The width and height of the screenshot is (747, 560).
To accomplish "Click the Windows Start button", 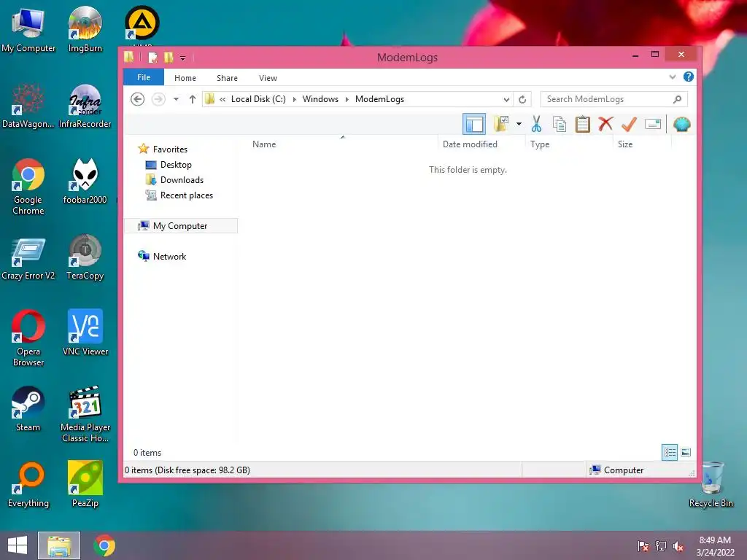I will point(18,545).
